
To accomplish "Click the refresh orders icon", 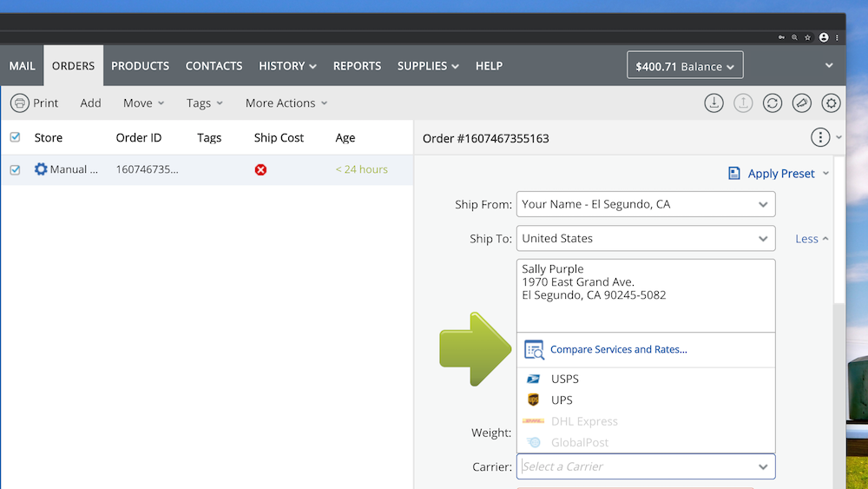I will 773,102.
